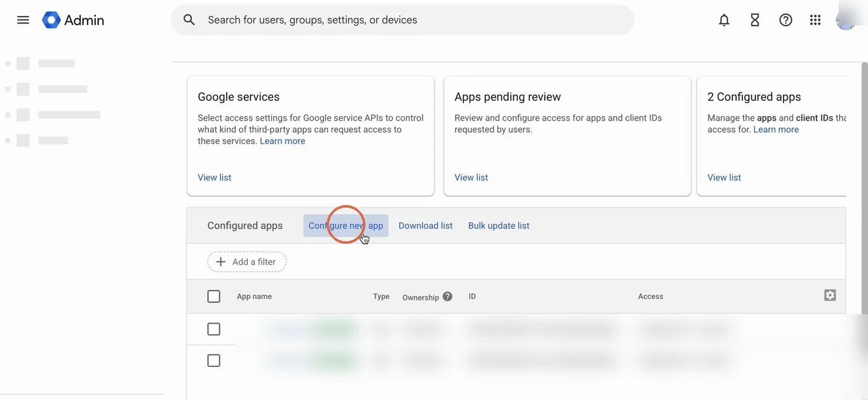The width and height of the screenshot is (868, 400).
Task: Click the ID column header
Action: click(x=472, y=297)
